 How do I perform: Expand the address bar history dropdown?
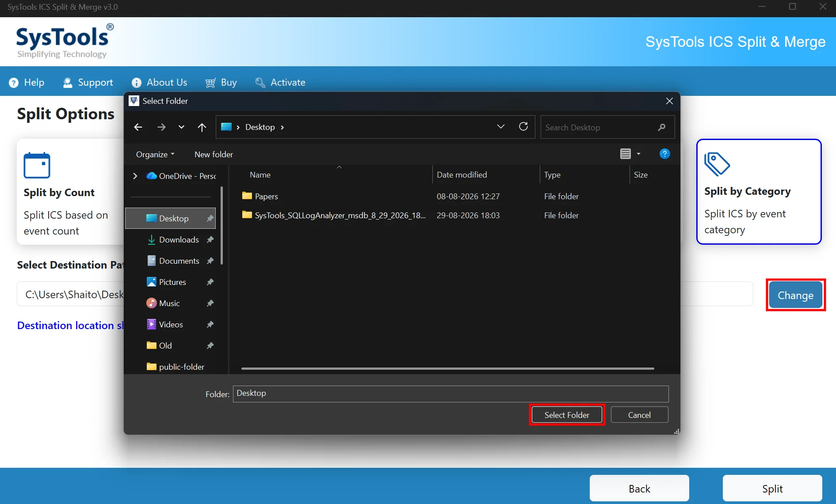tap(501, 127)
